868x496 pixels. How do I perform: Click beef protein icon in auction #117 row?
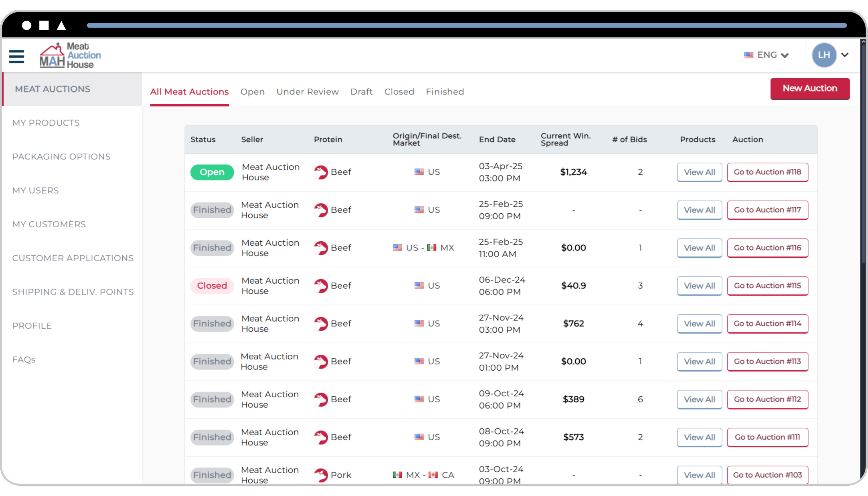tap(320, 210)
